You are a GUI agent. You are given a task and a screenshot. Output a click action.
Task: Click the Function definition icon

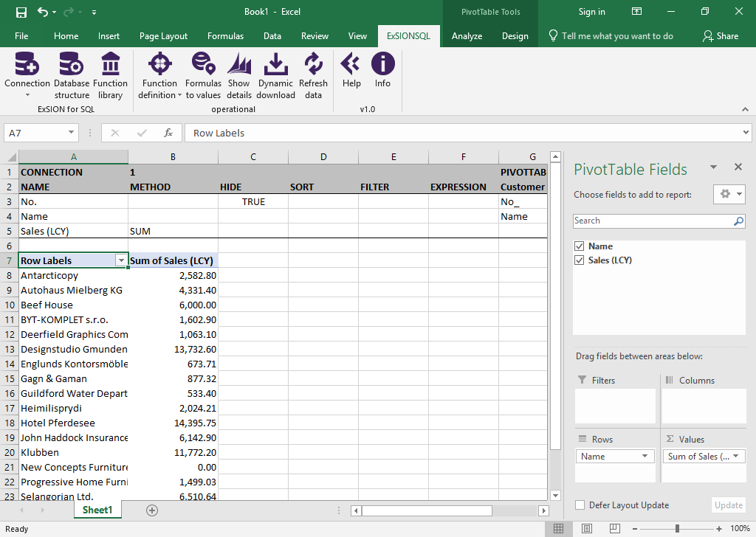pyautogui.click(x=160, y=64)
